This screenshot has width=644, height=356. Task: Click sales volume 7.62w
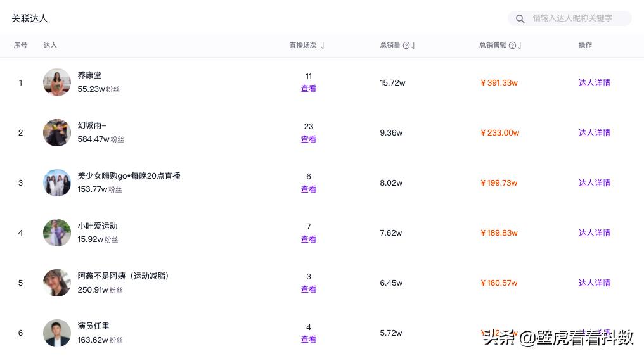391,233
